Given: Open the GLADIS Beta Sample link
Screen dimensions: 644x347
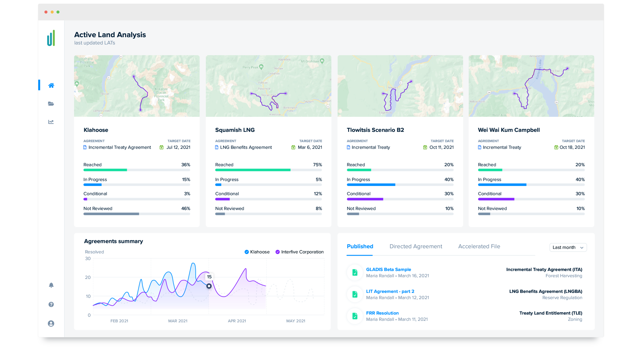Looking at the screenshot, I should 388,269.
